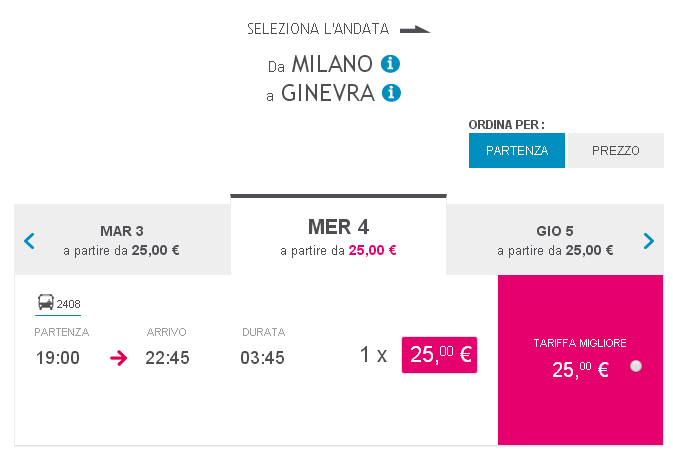Open info icon next to GINEVRA
This screenshot has height=457, width=673.
pyautogui.click(x=391, y=93)
